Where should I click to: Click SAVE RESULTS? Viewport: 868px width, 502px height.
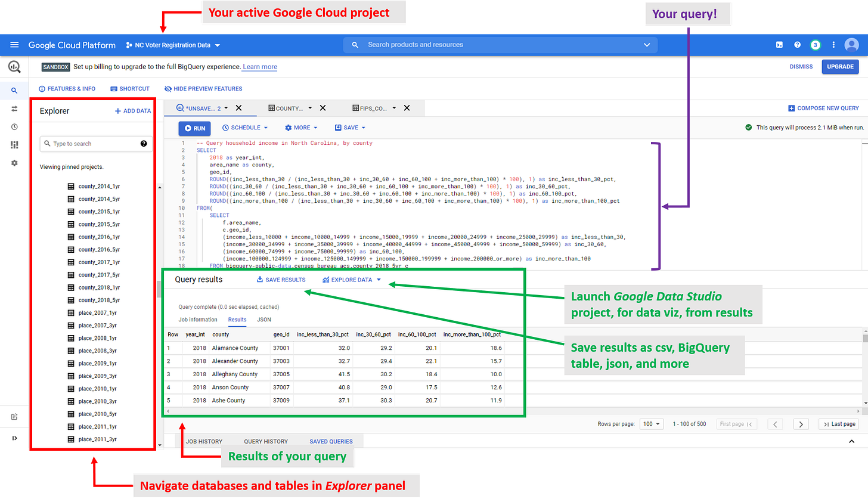click(x=281, y=280)
